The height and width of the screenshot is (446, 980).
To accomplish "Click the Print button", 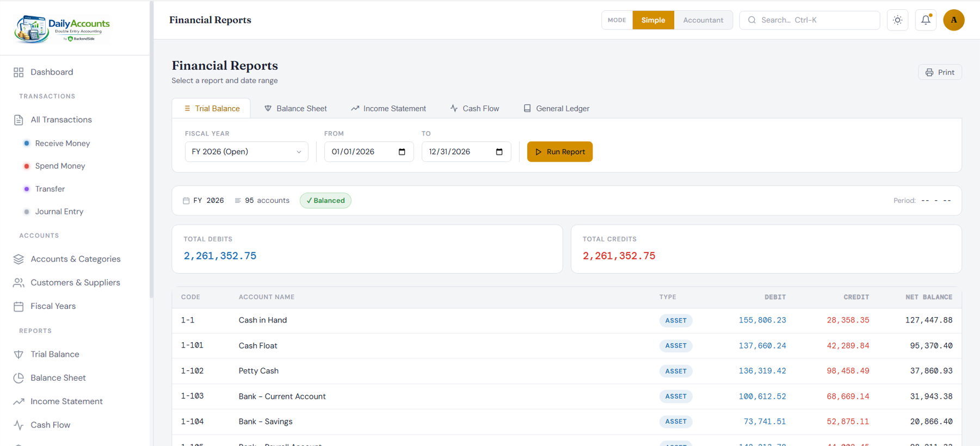I will [x=940, y=72].
